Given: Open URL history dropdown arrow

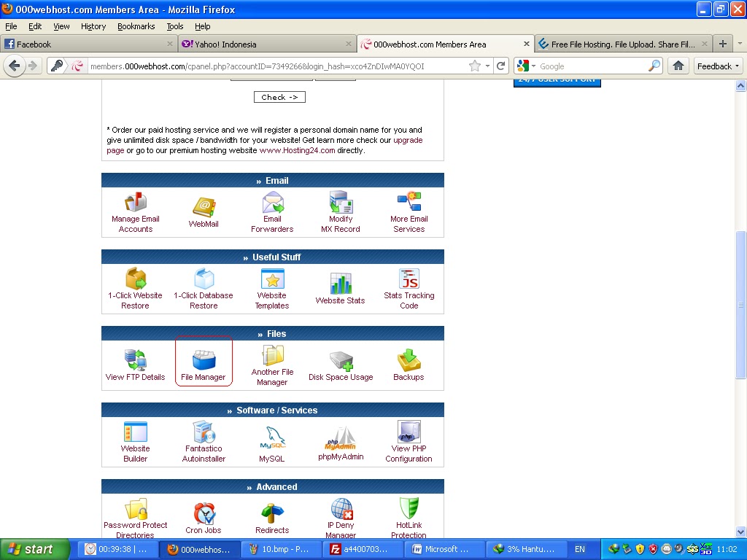Looking at the screenshot, I should pyautogui.click(x=487, y=66).
